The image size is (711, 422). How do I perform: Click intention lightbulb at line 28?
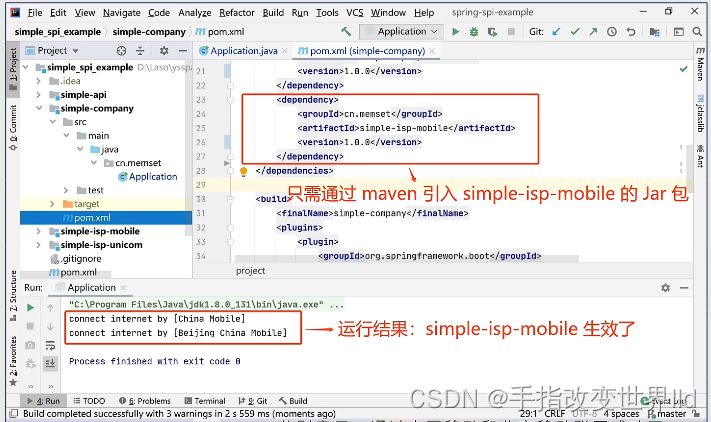(x=243, y=171)
